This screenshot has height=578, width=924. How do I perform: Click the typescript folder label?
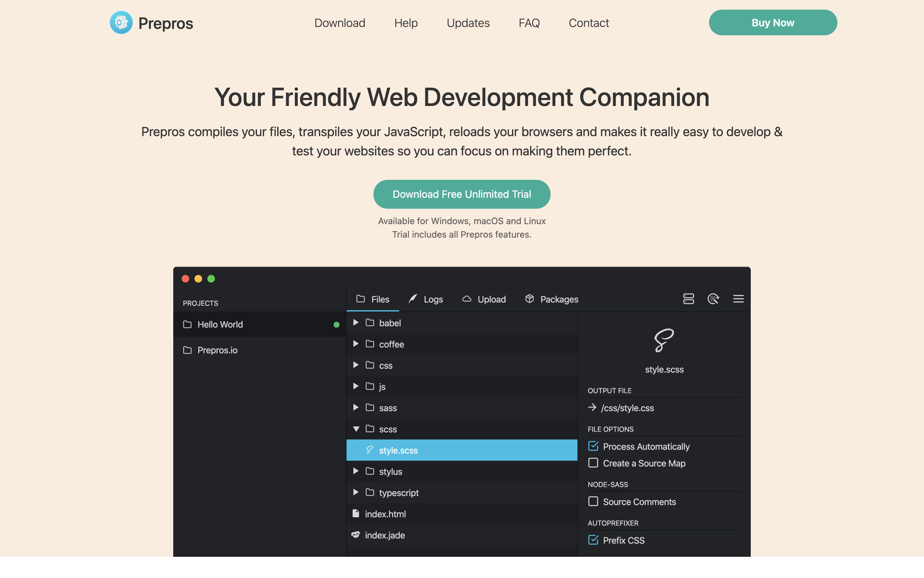tap(398, 493)
